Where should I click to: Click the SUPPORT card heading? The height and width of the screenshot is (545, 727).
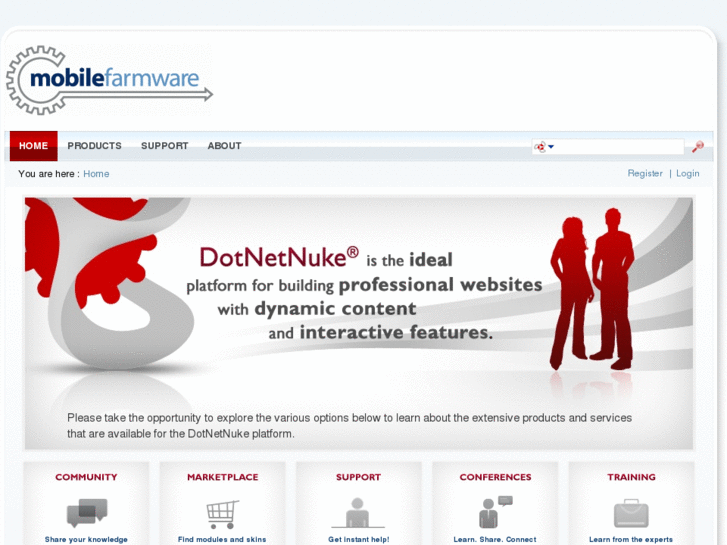pyautogui.click(x=358, y=477)
